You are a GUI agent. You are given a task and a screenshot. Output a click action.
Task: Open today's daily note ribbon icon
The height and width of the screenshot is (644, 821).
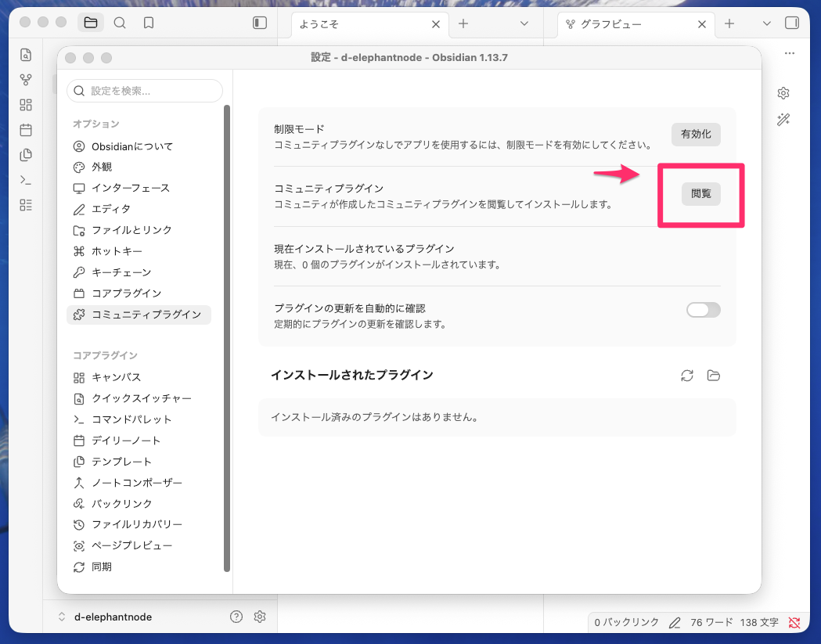[x=26, y=130]
